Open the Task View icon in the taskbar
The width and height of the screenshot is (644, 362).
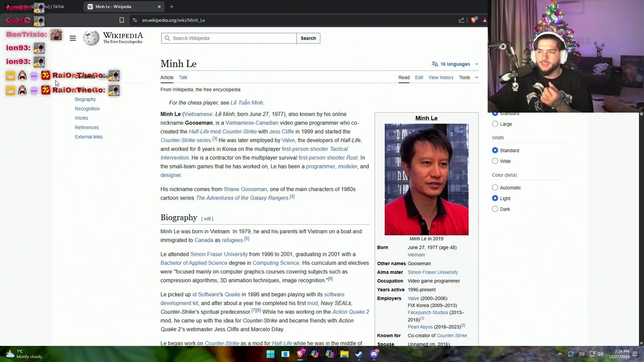click(x=285, y=354)
